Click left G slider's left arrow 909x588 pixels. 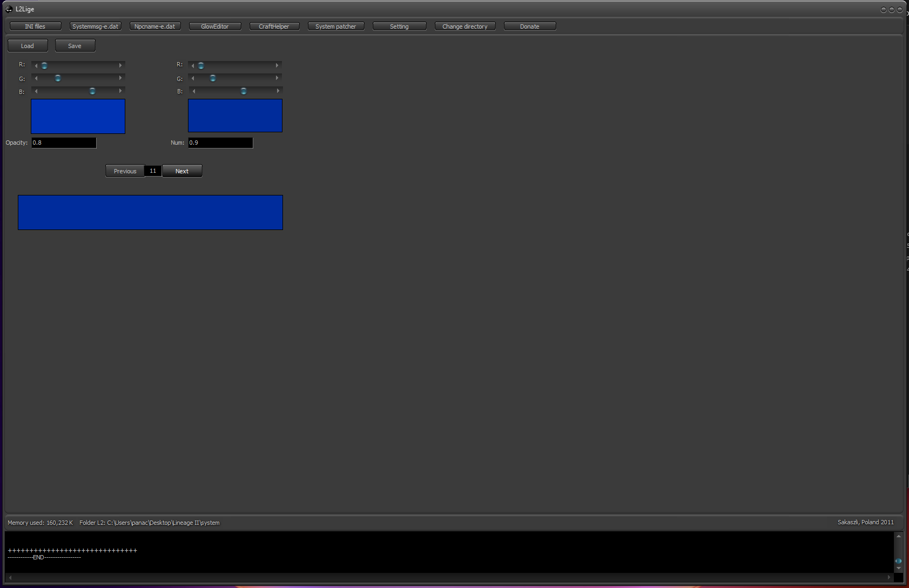coord(36,78)
